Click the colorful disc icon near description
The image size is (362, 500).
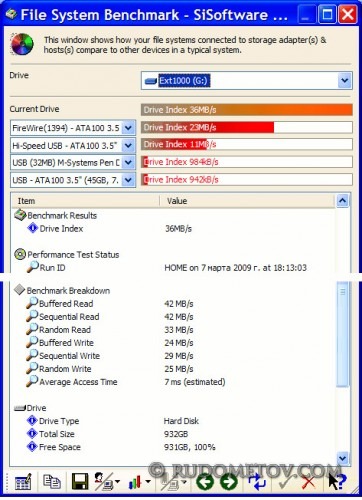pyautogui.click(x=22, y=44)
